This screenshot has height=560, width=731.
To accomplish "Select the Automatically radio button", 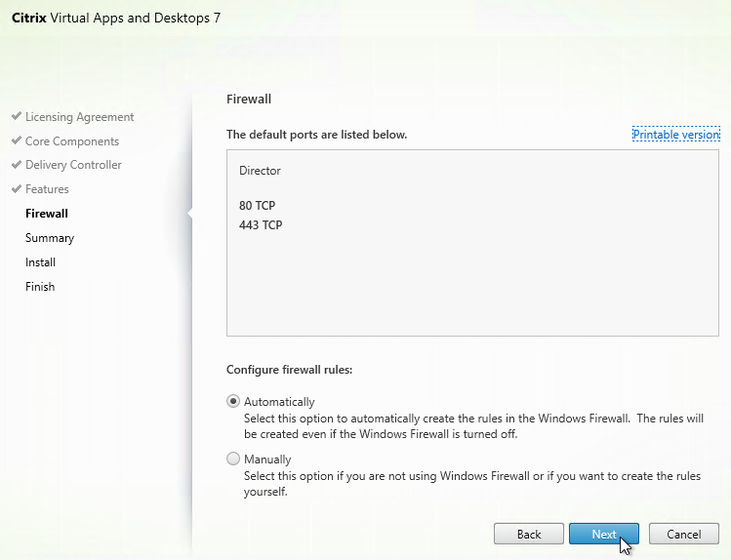I will pos(233,401).
